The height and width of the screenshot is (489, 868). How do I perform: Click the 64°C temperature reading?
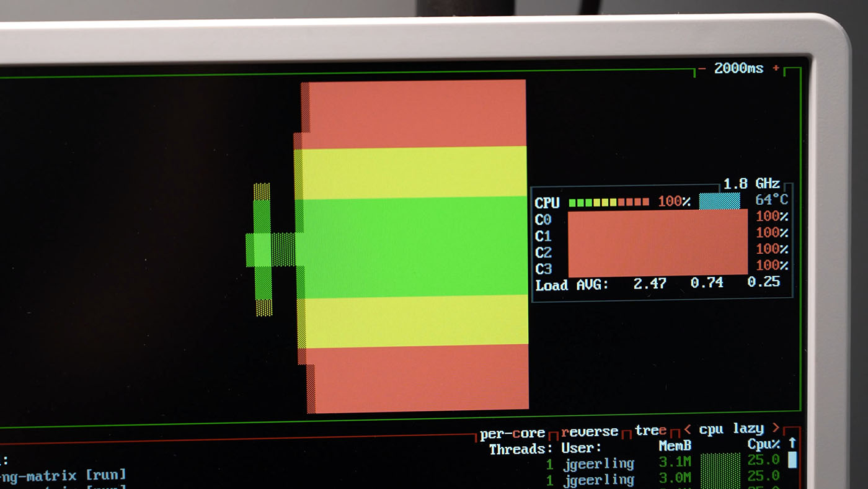pyautogui.click(x=772, y=200)
